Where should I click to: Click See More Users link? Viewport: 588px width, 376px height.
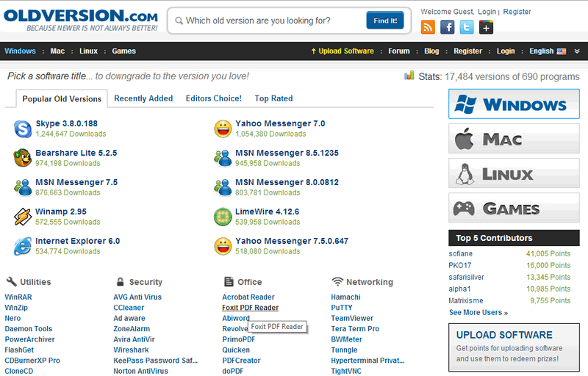(478, 312)
